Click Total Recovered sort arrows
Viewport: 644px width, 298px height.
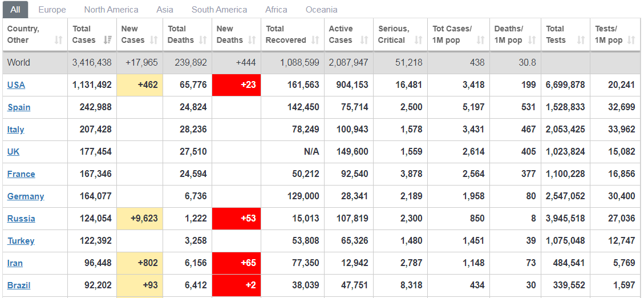[315, 40]
